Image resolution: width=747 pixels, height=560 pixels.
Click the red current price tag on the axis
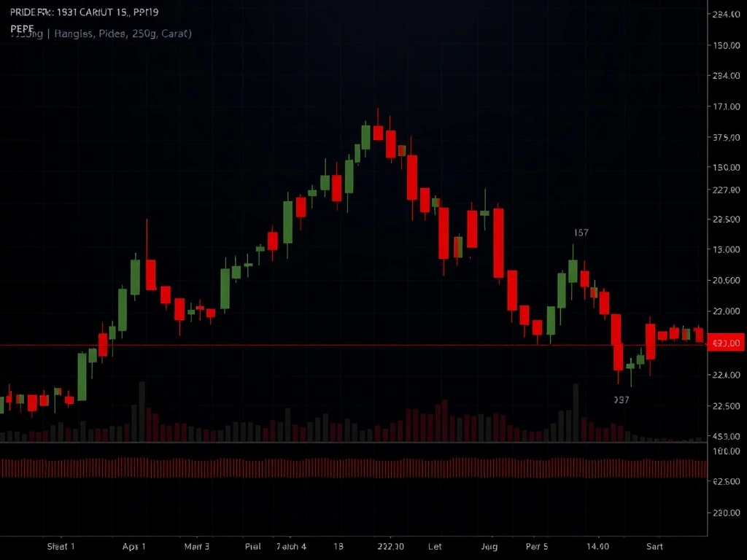tap(726, 343)
